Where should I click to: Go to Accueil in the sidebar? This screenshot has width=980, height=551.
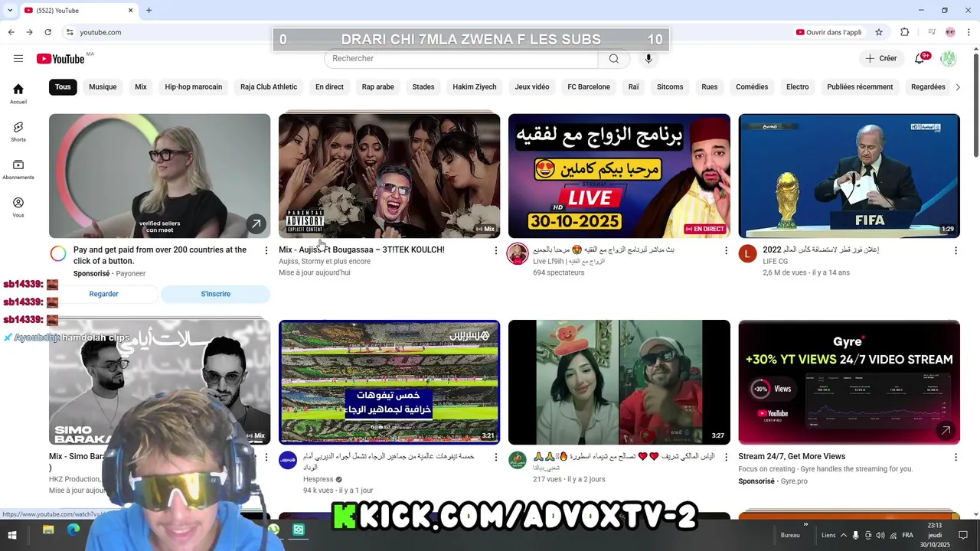pyautogui.click(x=18, y=93)
